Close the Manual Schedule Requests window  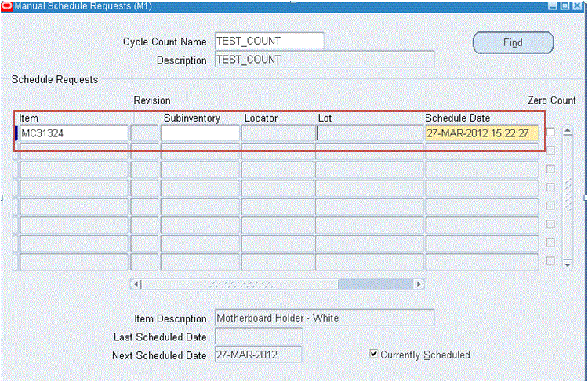point(577,6)
